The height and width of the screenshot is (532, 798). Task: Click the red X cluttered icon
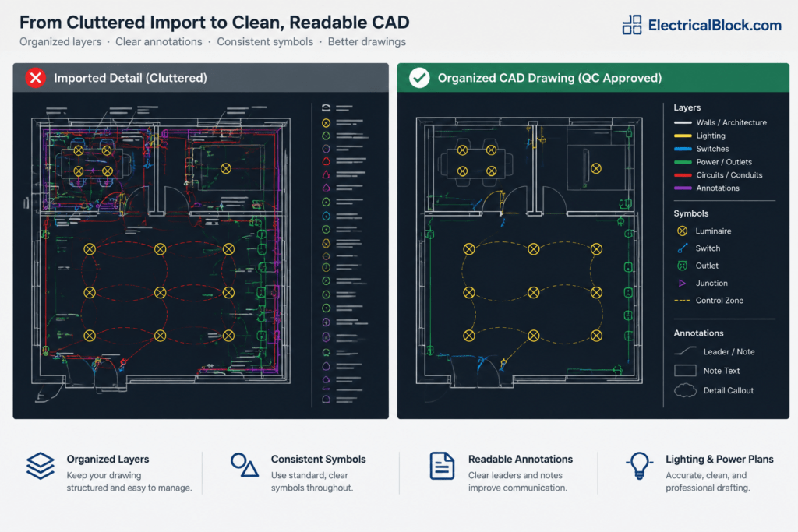(x=36, y=78)
